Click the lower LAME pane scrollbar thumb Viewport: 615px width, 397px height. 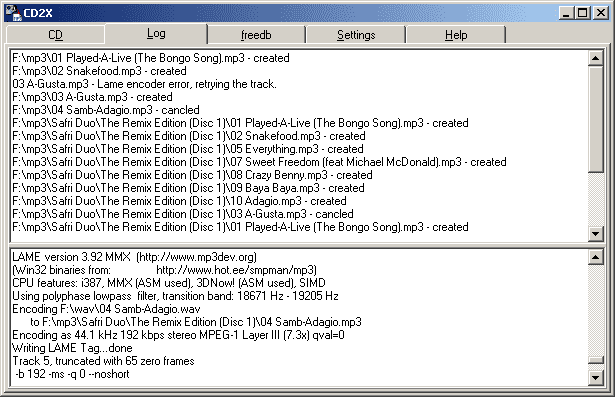coord(595,360)
